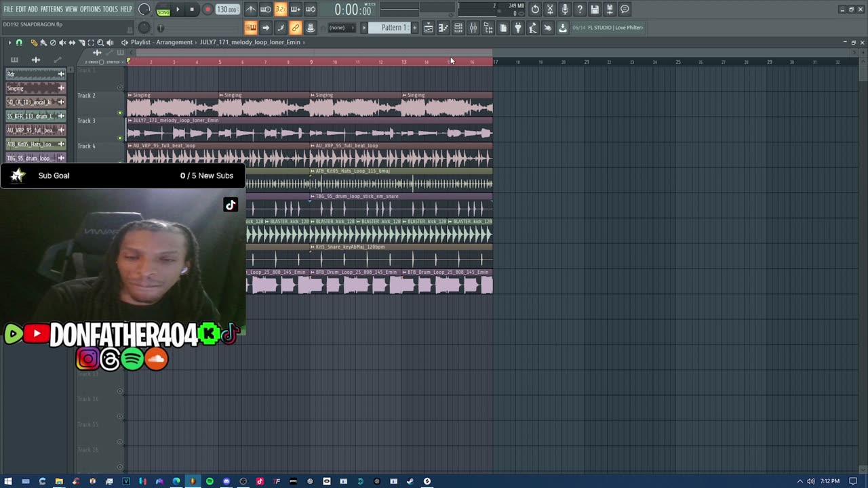Screen dimensions: 868x488
Task: Click the Save as new version icon
Action: click(x=610, y=9)
